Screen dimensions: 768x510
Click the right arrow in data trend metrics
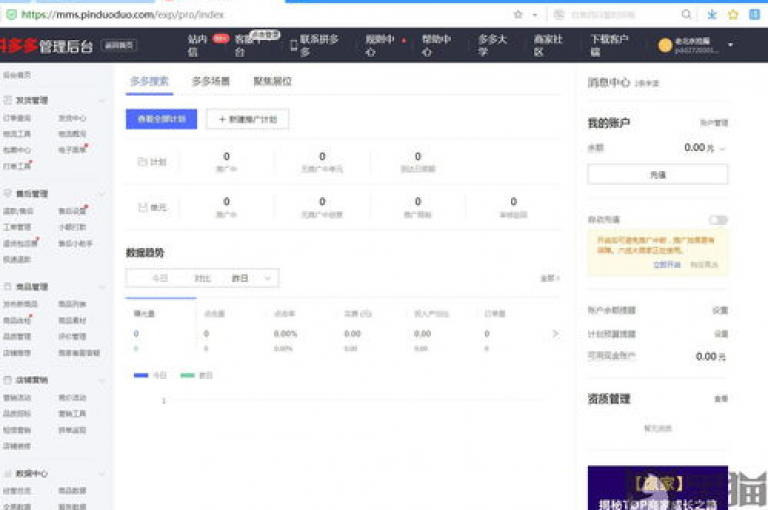click(555, 334)
